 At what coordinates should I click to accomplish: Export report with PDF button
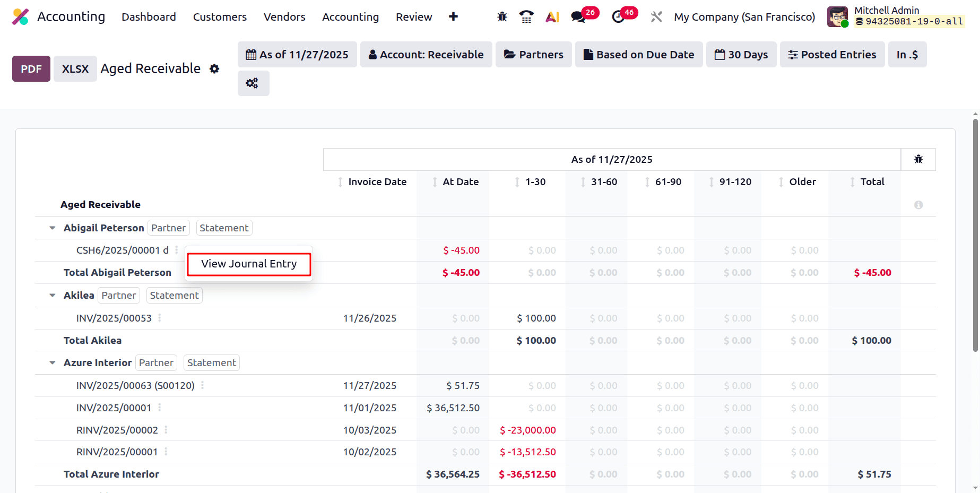point(31,69)
